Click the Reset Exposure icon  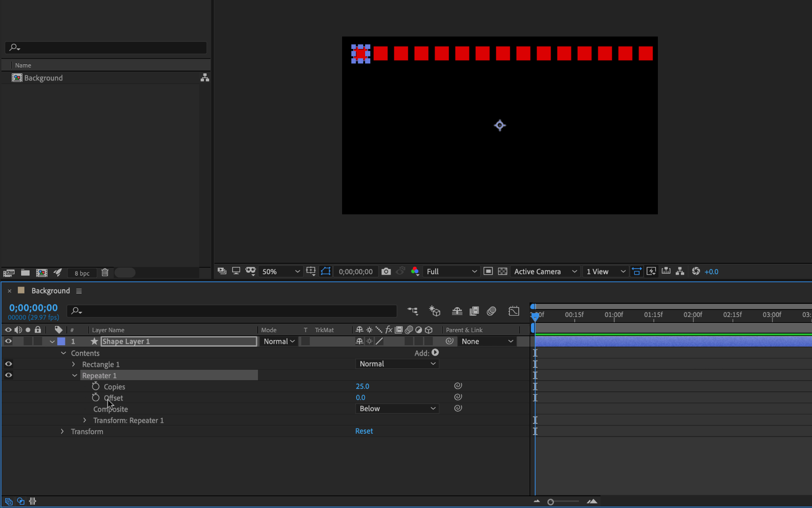tap(696, 271)
